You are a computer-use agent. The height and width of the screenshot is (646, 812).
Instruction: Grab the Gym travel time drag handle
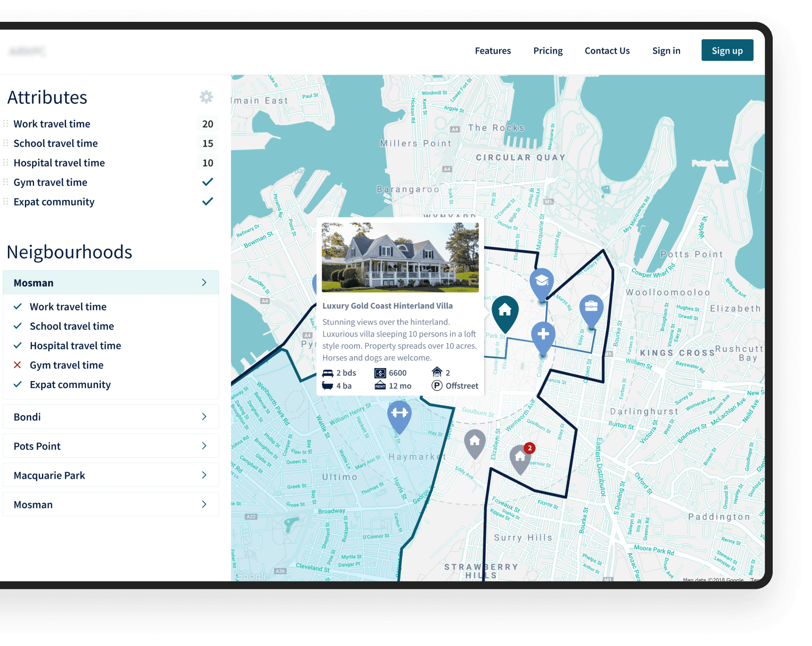[6, 182]
